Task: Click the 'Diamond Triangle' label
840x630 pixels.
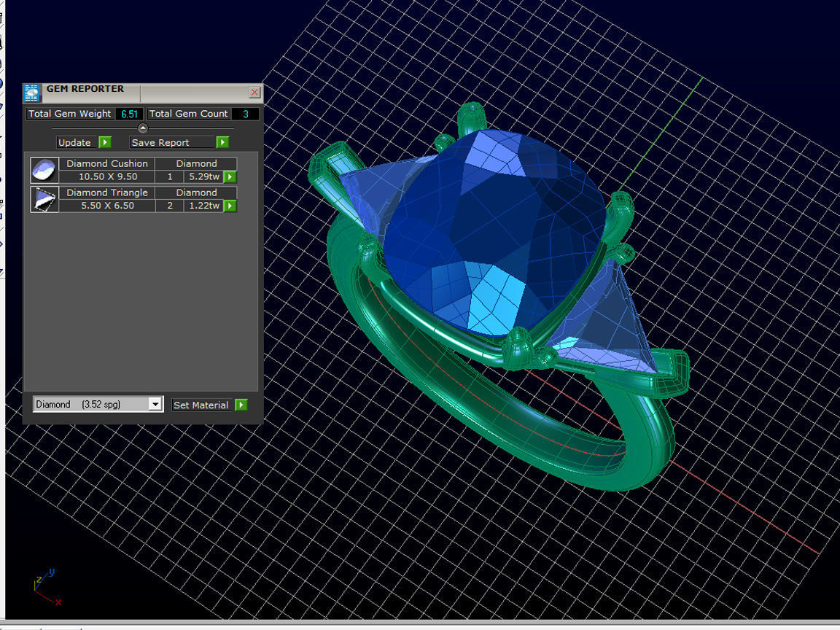Action: point(107,192)
